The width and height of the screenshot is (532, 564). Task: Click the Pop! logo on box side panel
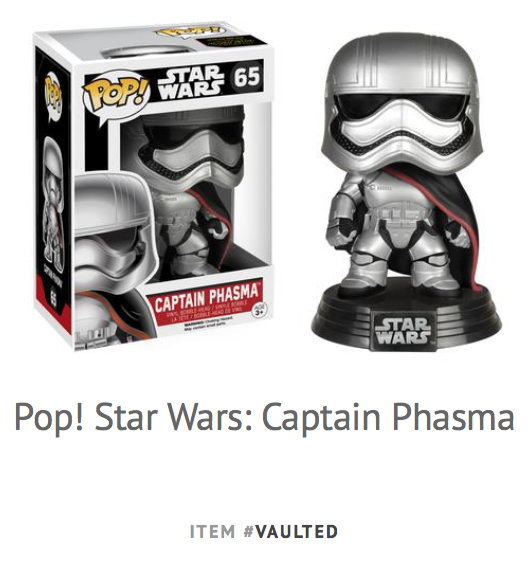pos(53,97)
